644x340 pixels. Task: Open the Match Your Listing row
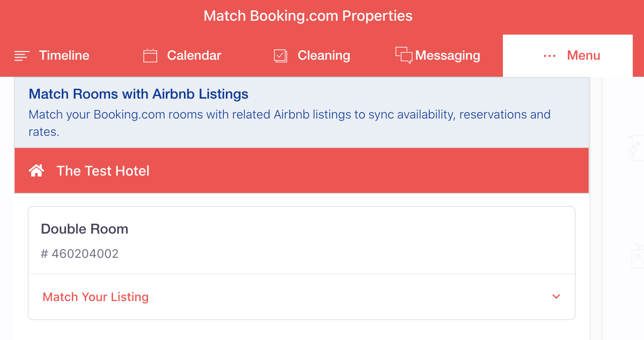pos(302,297)
